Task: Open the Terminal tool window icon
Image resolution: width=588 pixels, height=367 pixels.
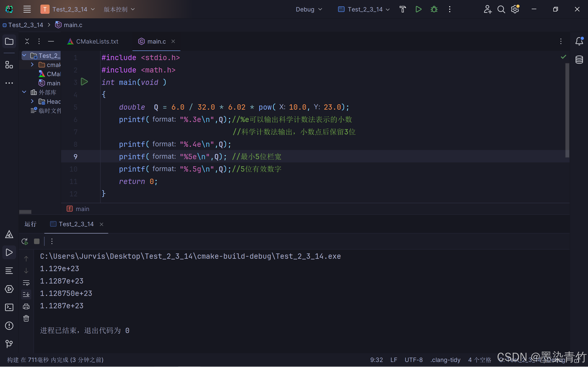Action: point(9,307)
